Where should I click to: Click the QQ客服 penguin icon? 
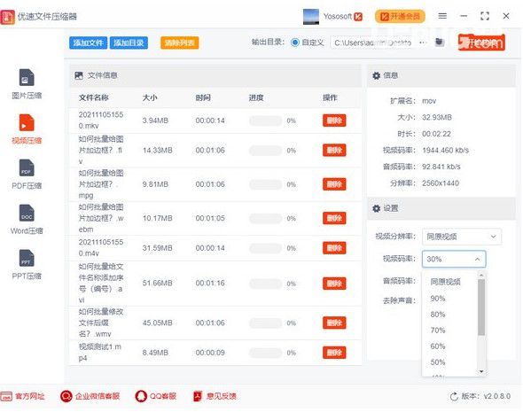point(141,396)
